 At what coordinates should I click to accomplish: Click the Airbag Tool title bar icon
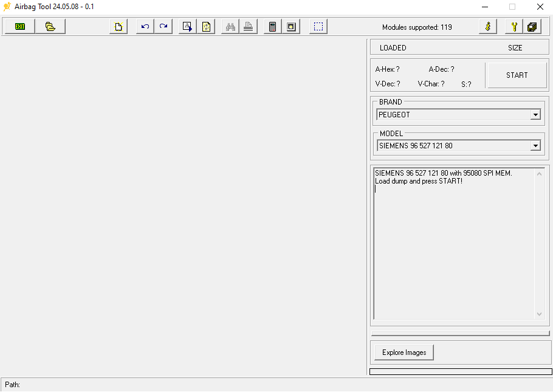(x=7, y=7)
